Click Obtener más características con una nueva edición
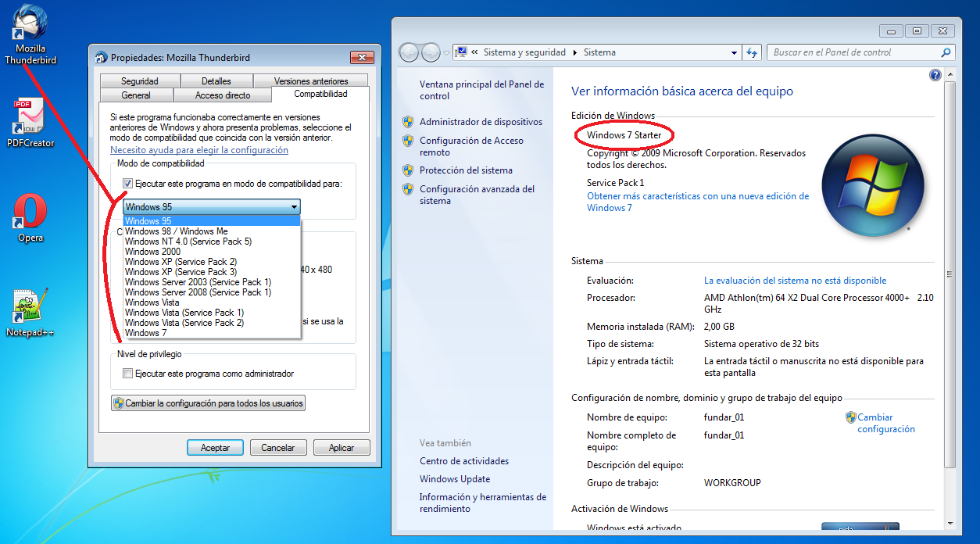 pyautogui.click(x=698, y=202)
